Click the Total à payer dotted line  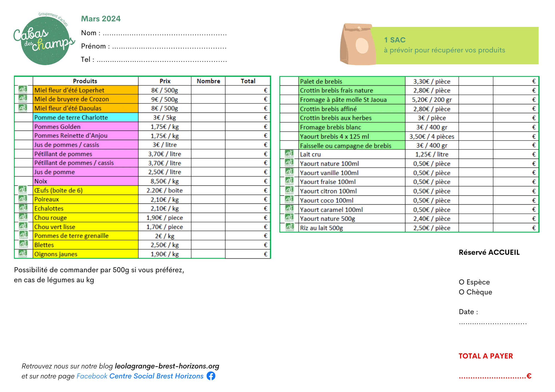point(493,377)
